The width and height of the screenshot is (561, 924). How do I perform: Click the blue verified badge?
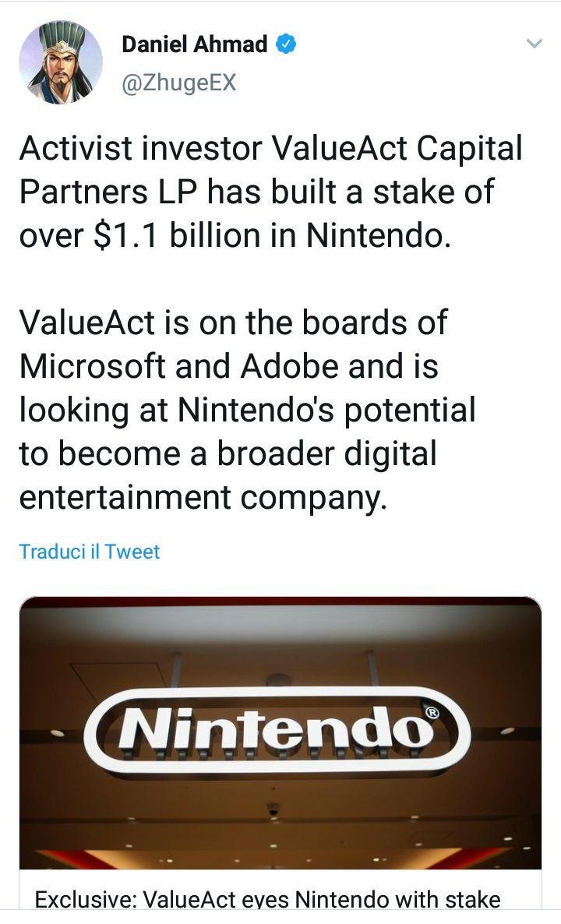click(x=286, y=44)
